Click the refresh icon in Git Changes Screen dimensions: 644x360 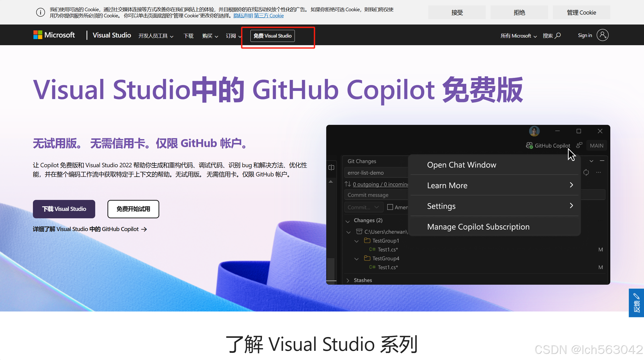click(x=586, y=173)
